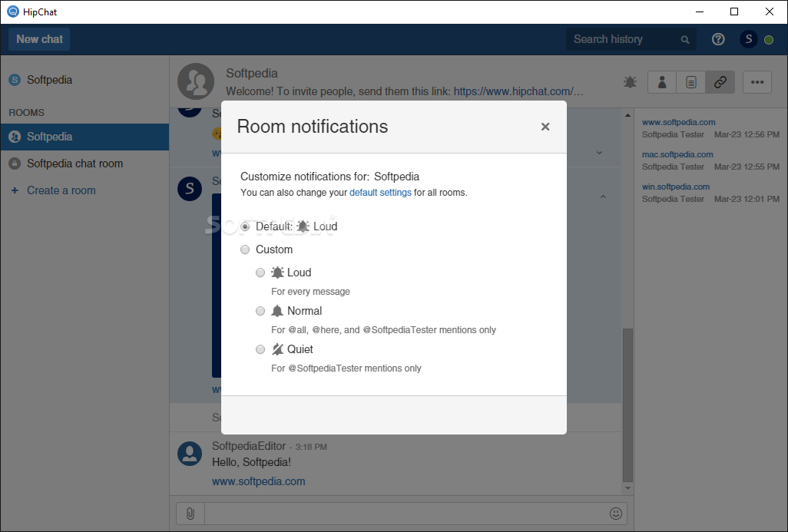Open the emoticon picker smiley icon
This screenshot has height=532, width=788.
pos(616,514)
